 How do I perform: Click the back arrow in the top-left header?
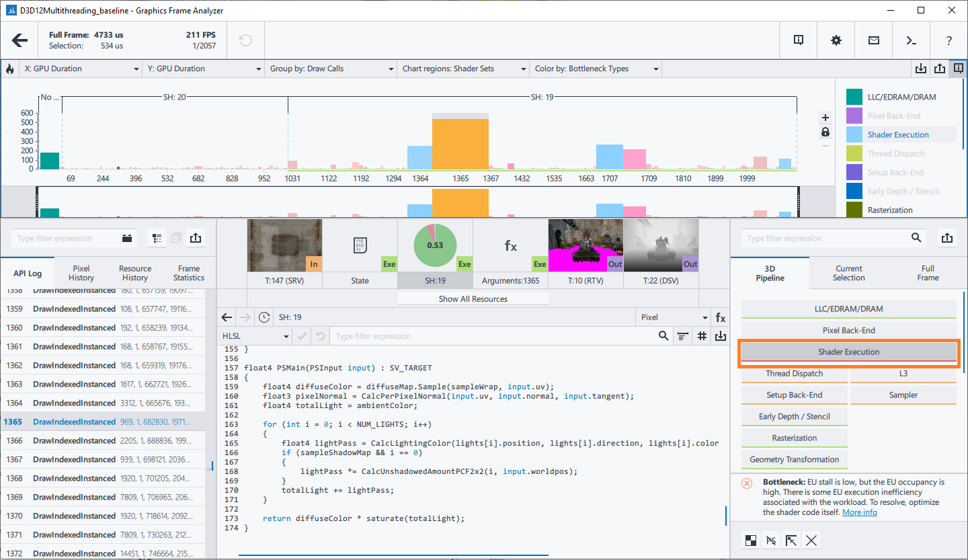pyautogui.click(x=20, y=40)
